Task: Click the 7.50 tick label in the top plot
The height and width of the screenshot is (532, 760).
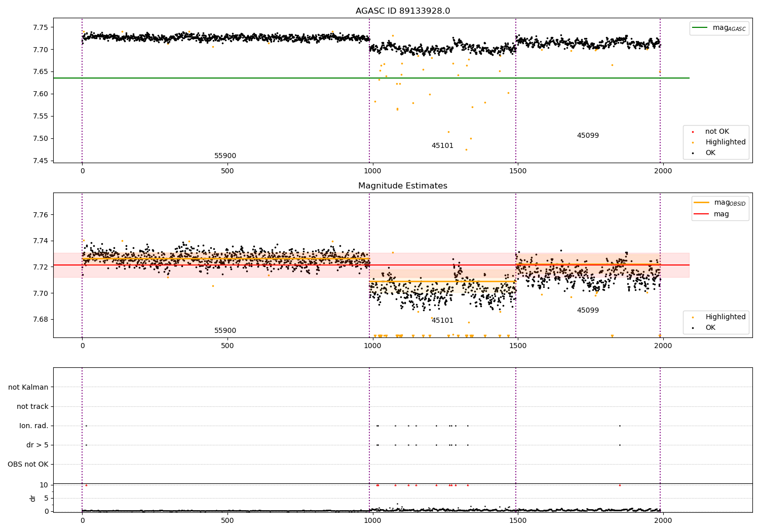Action: point(40,139)
